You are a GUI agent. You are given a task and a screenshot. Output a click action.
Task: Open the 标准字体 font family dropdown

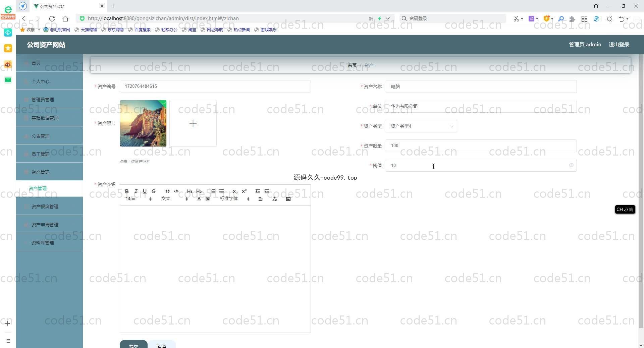pos(235,199)
